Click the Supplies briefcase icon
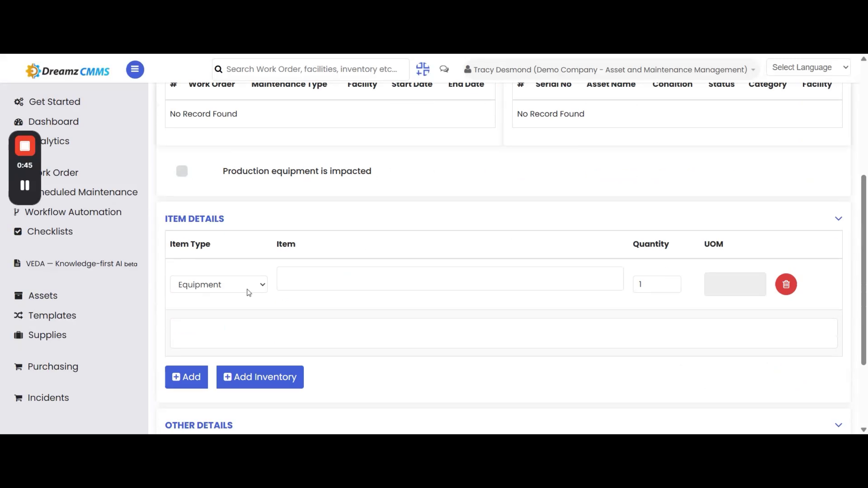Image resolution: width=868 pixels, height=488 pixels. [x=18, y=335]
